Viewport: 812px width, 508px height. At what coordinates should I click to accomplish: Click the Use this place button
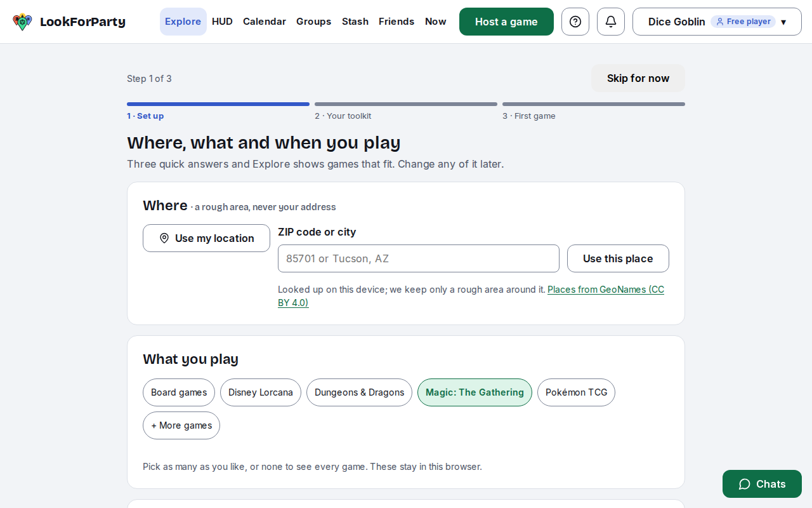point(618,258)
